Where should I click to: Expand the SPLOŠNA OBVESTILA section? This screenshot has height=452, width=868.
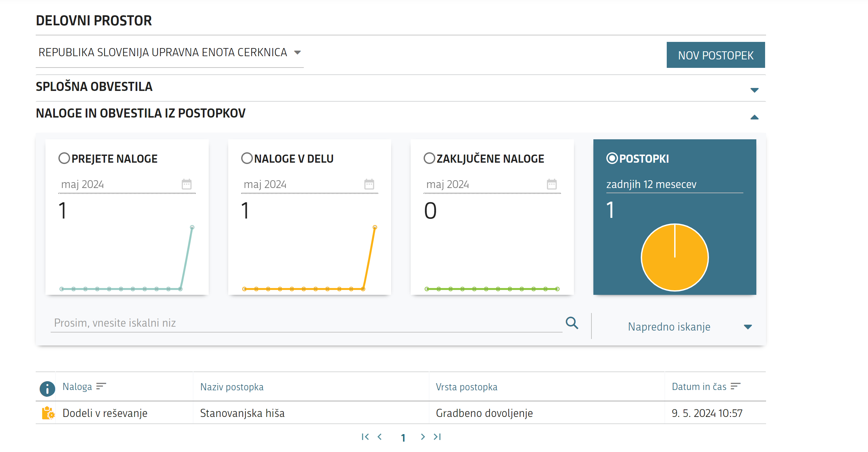pyautogui.click(x=754, y=90)
